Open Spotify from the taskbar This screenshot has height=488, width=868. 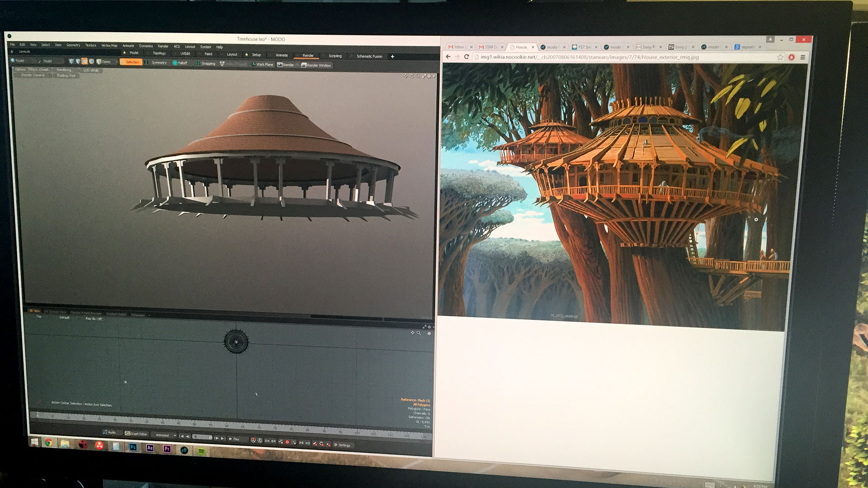pyautogui.click(x=201, y=451)
